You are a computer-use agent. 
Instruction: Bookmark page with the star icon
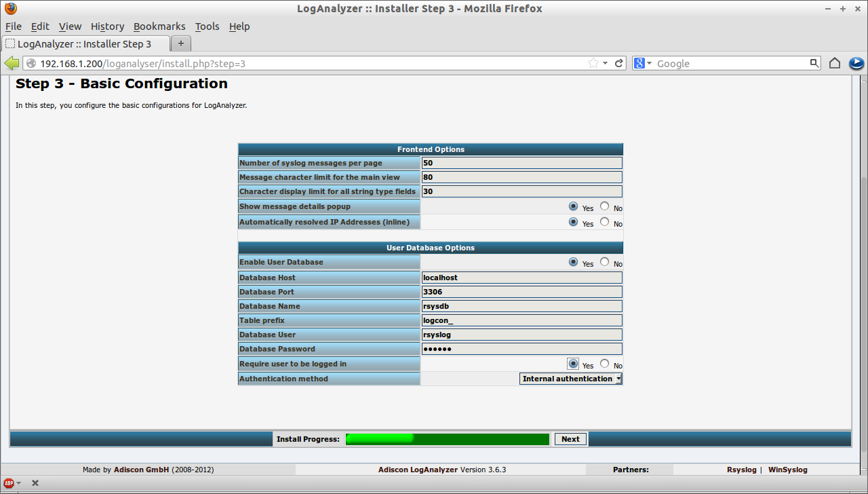click(x=593, y=63)
